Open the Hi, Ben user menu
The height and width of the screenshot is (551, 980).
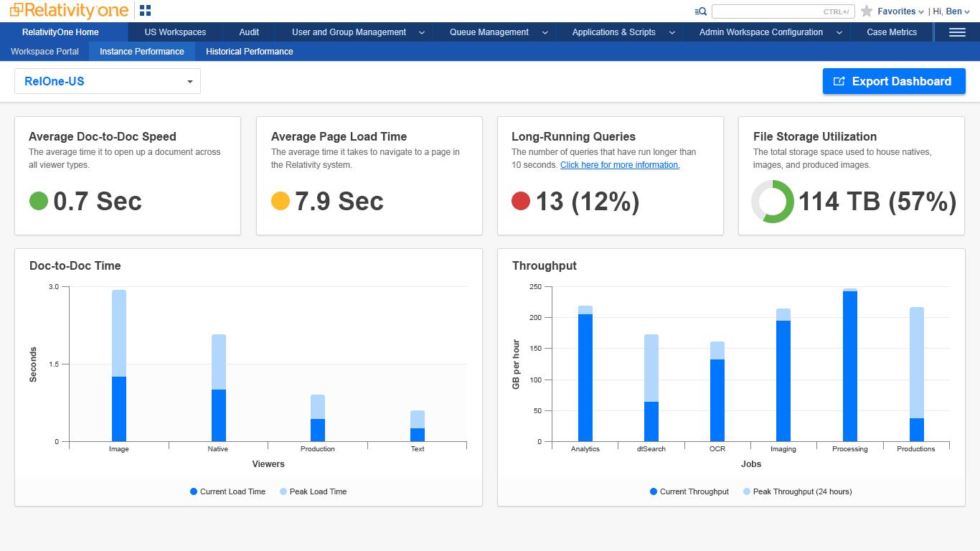click(x=951, y=11)
